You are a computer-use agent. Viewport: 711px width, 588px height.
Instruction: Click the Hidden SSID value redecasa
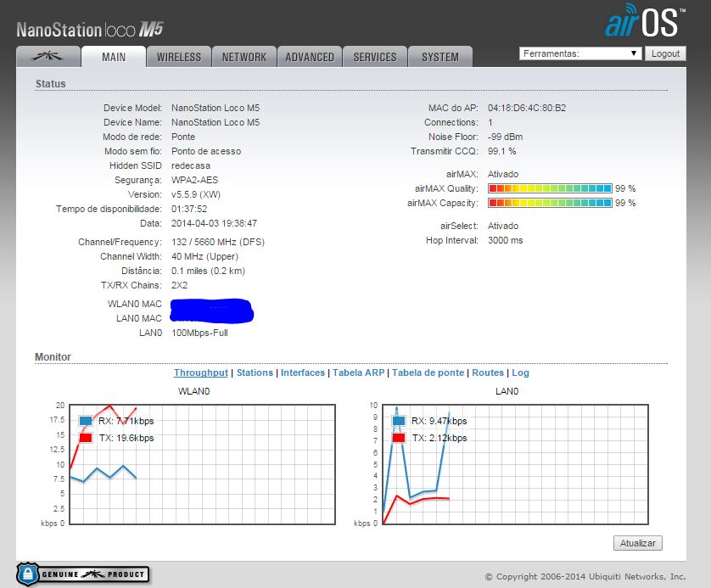point(191,165)
